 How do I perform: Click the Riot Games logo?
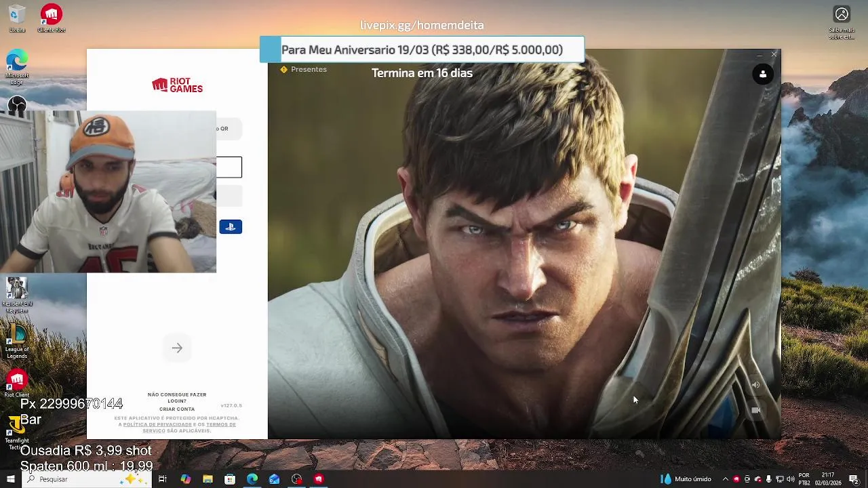pyautogui.click(x=177, y=85)
